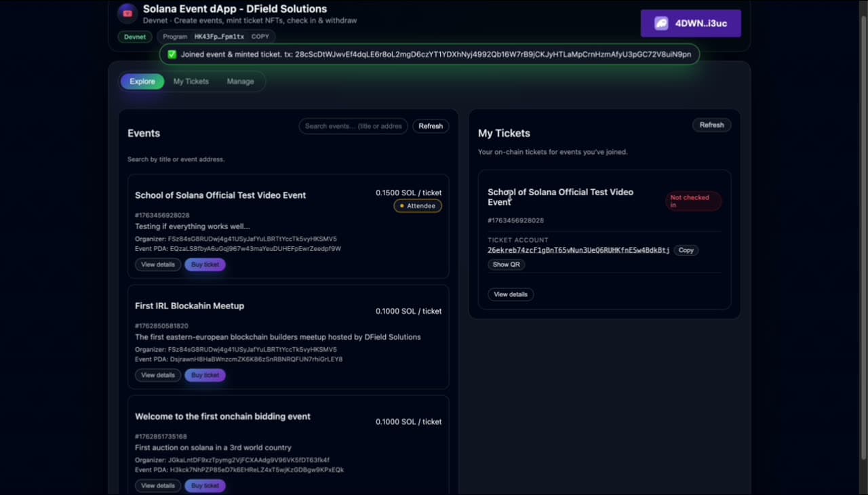This screenshot has height=495, width=868.
Task: View details for the onchain bidding event
Action: point(158,486)
